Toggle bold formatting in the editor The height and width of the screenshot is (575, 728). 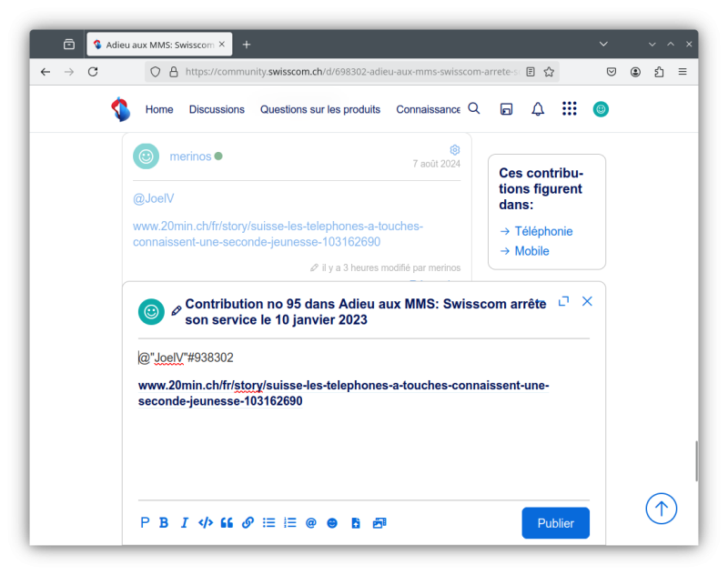[x=164, y=523]
